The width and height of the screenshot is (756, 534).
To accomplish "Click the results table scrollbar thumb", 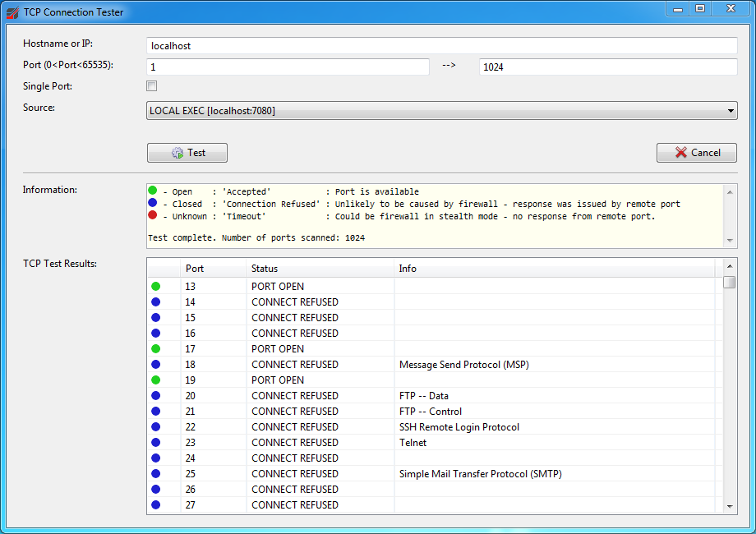I will pos(730,283).
